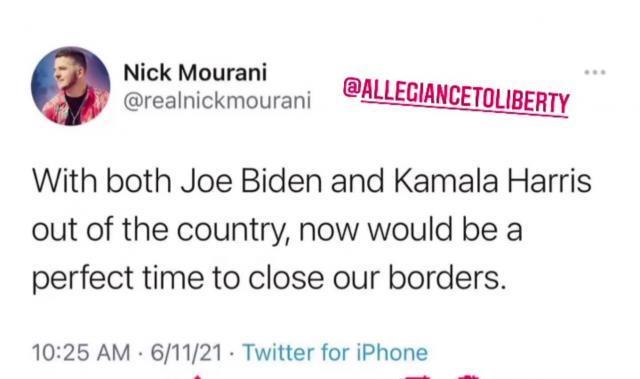
Task: Click the "@" symbol in the pink sticker
Action: point(351,87)
